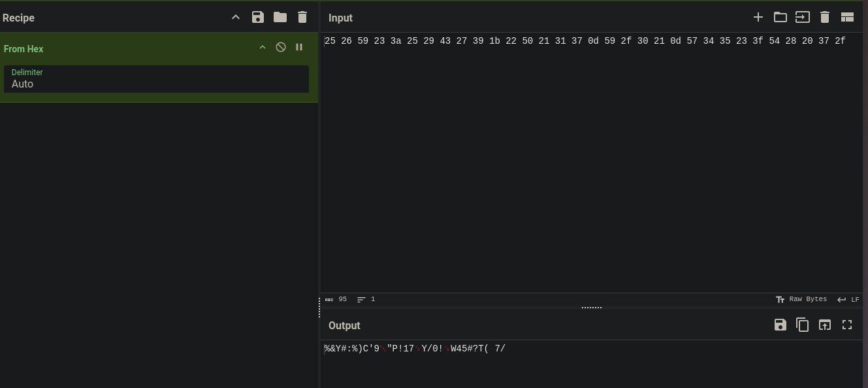Open folder as input

(x=780, y=18)
